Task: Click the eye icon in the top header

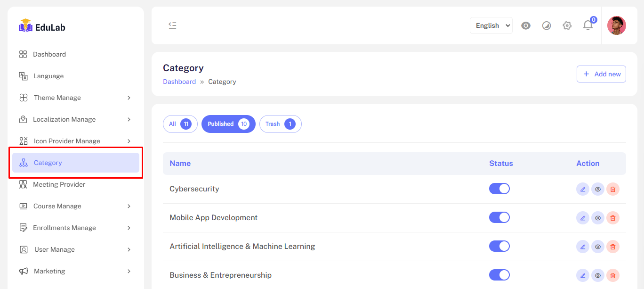Action: coord(526,25)
